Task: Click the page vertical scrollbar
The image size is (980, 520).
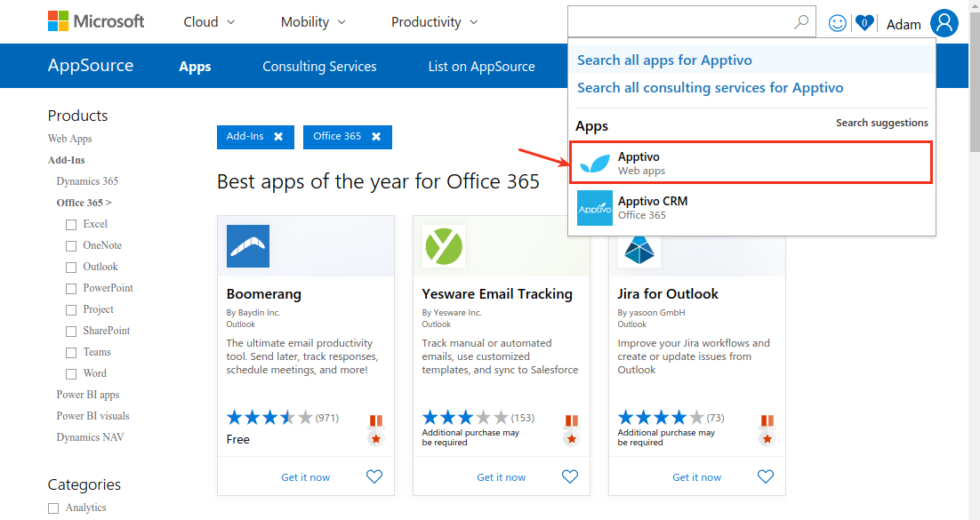Action: [975, 81]
